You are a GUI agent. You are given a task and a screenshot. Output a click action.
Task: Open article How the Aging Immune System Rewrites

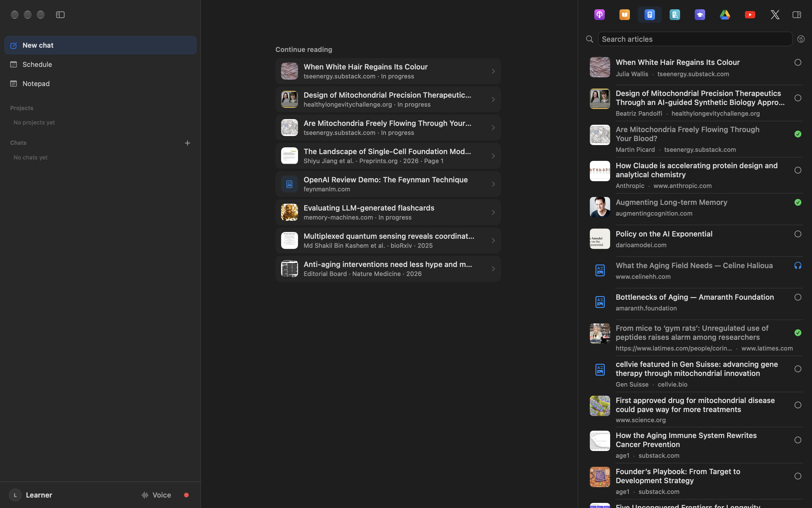[x=686, y=440]
